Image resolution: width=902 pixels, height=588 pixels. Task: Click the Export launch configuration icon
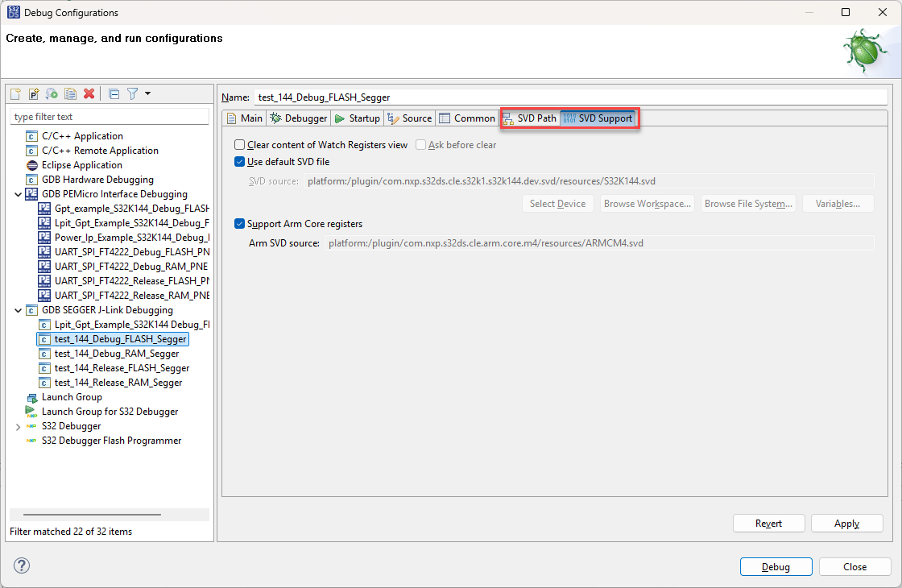(x=52, y=93)
